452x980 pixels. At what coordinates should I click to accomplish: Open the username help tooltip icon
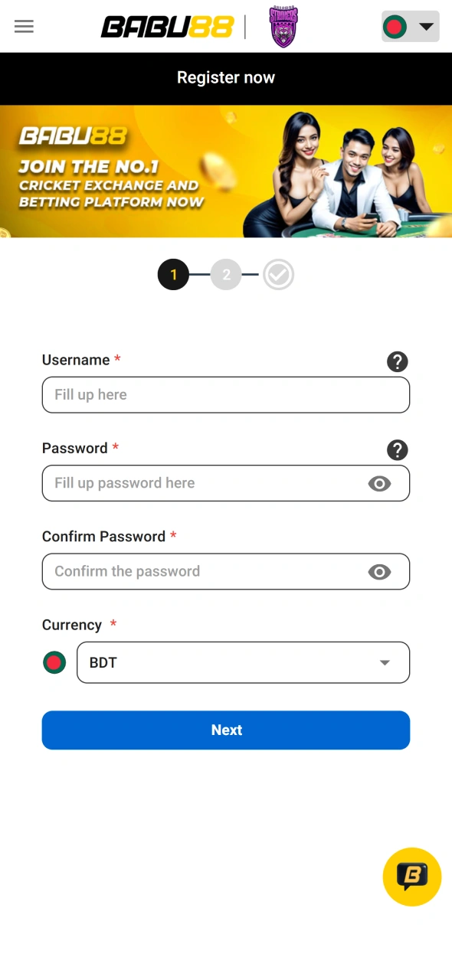click(398, 361)
